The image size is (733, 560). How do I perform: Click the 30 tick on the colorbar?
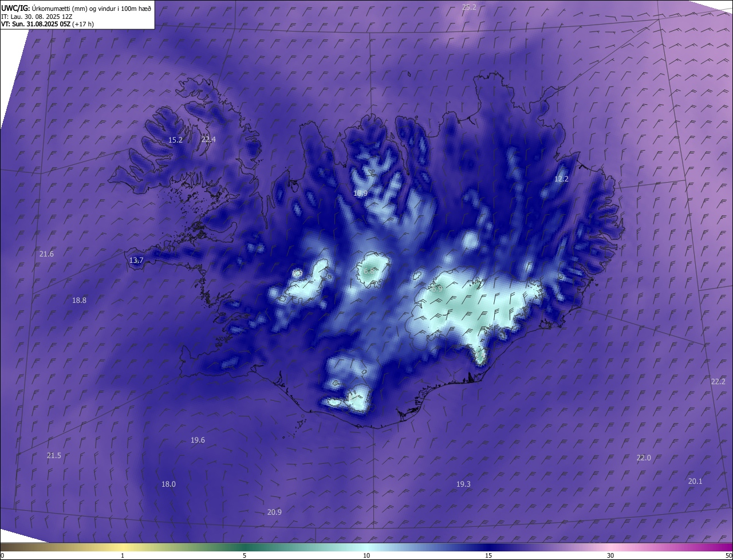click(x=610, y=555)
